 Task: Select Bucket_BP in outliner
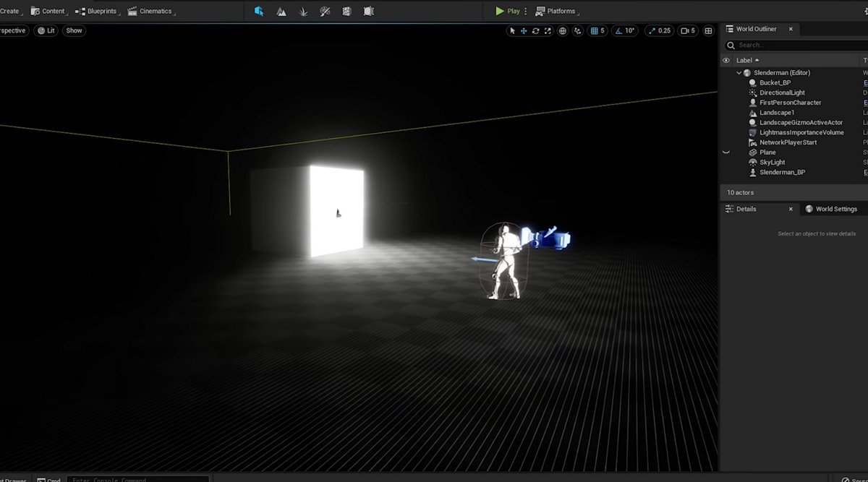(x=775, y=82)
